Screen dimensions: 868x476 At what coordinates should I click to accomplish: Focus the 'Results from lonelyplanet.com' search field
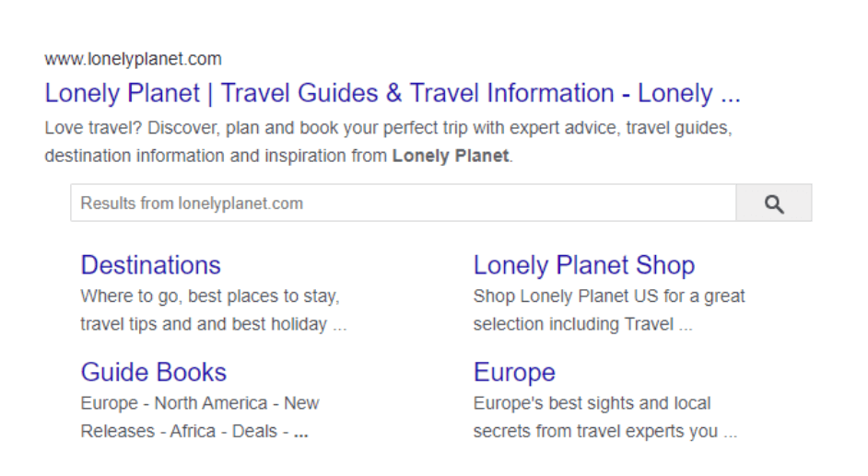pyautogui.click(x=403, y=203)
